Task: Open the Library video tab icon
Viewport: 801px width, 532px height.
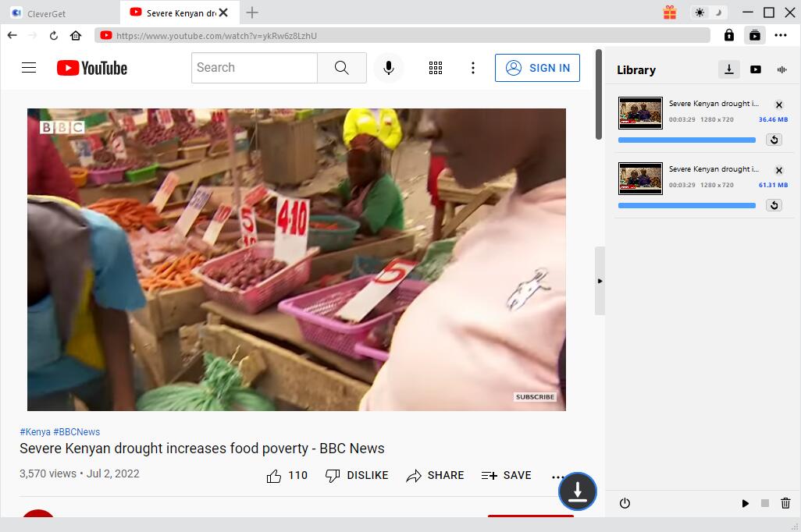Action: [x=755, y=69]
